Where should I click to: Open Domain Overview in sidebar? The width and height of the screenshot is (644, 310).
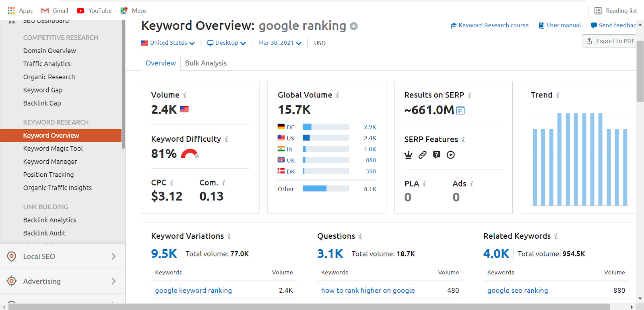pos(50,51)
